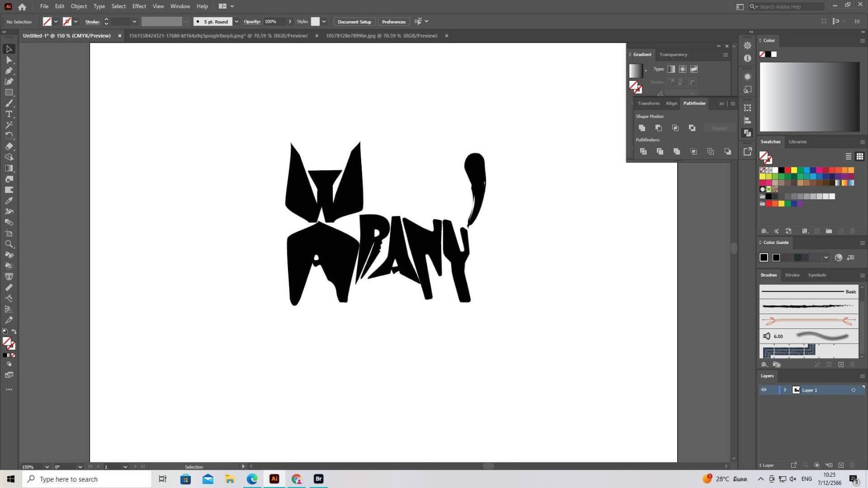Click Minus Front shape mode icon
Image resolution: width=868 pixels, height=488 pixels.
point(659,128)
